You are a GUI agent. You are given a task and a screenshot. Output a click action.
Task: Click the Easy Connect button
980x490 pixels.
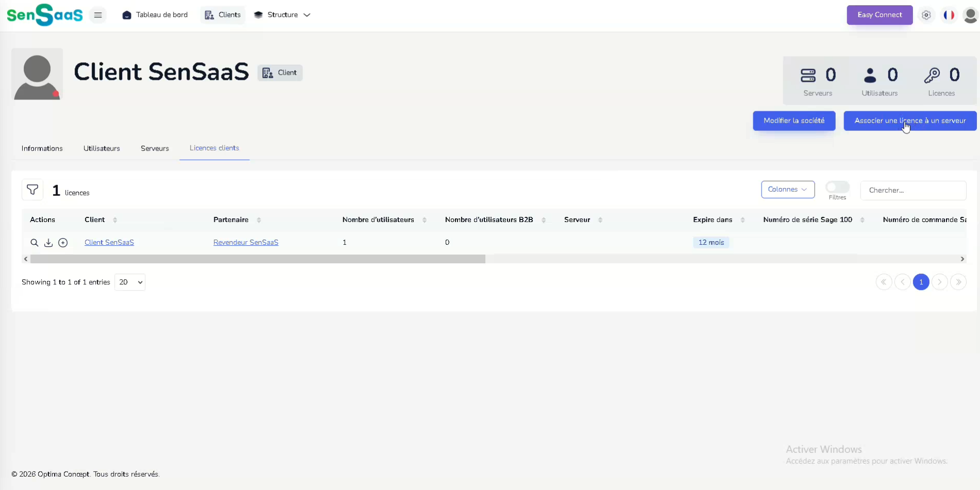pos(880,15)
